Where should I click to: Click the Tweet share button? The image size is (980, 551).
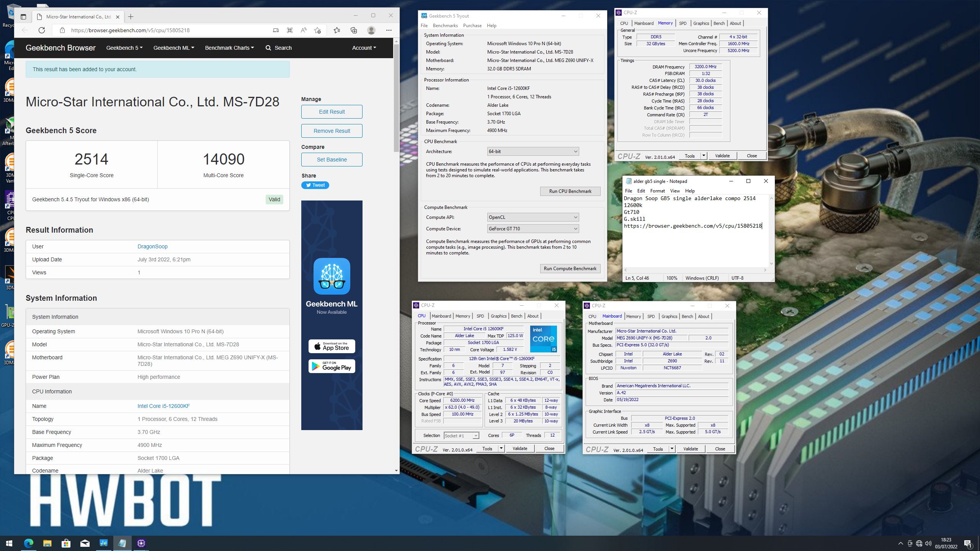pos(315,185)
